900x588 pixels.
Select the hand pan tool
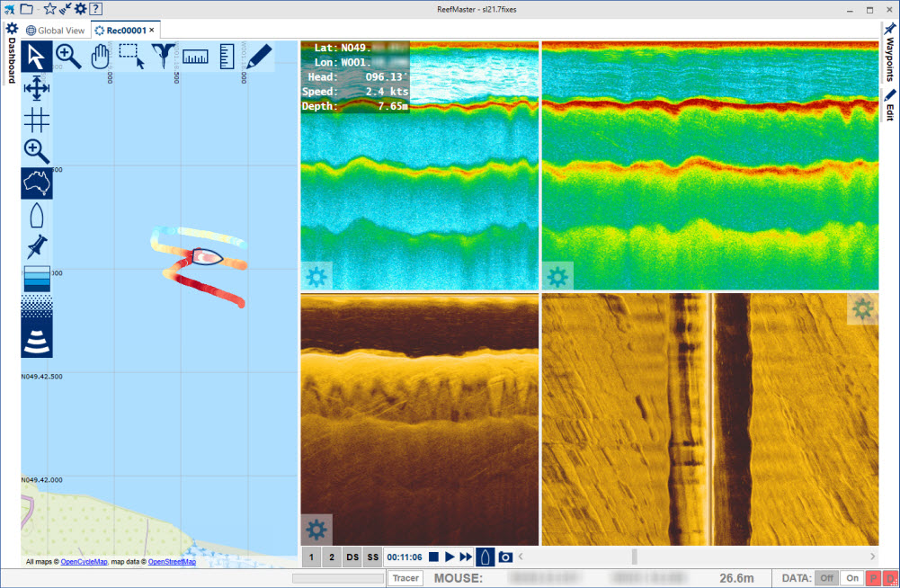pos(99,57)
